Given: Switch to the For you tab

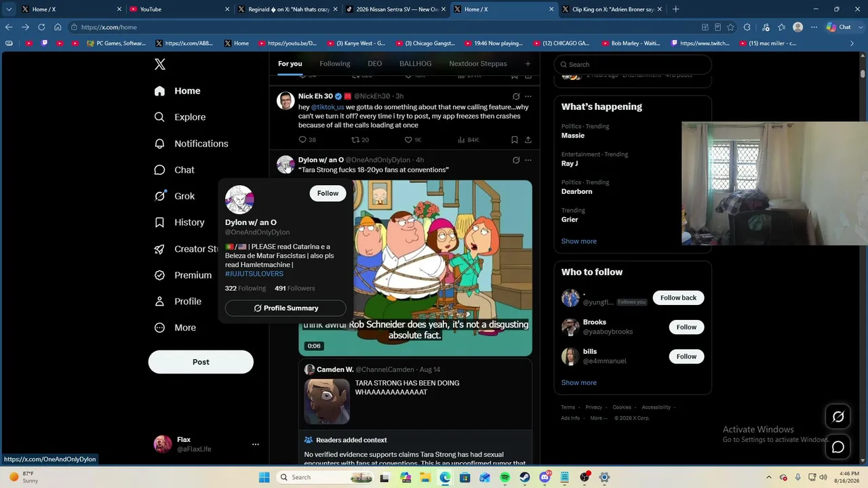Looking at the screenshot, I should (290, 64).
